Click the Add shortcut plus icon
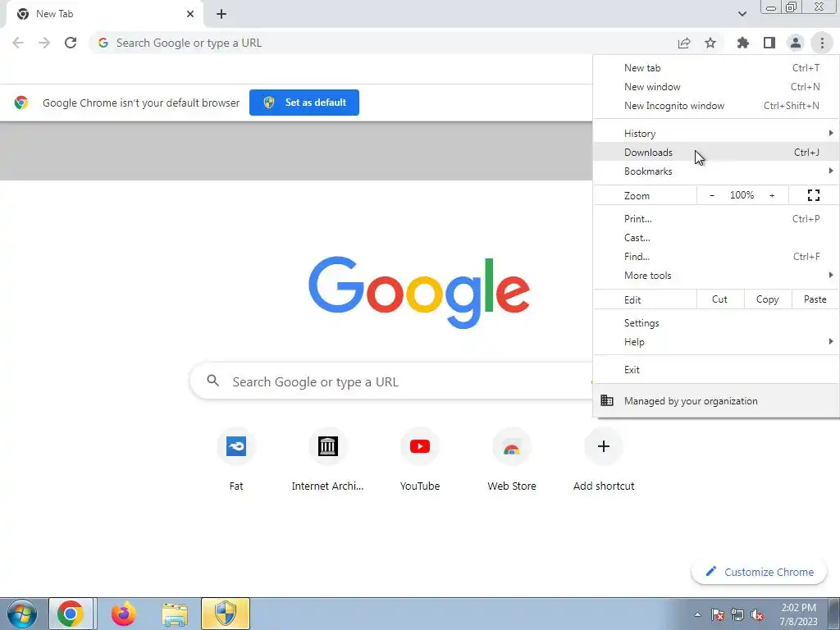The height and width of the screenshot is (630, 840). 604,446
